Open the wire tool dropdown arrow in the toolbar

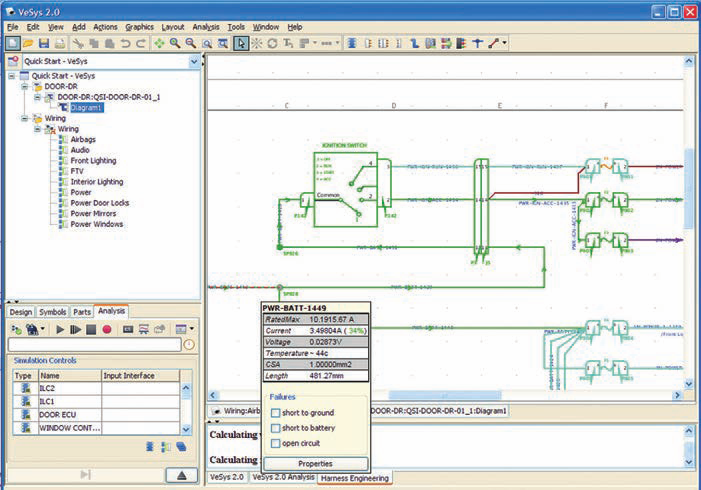504,43
